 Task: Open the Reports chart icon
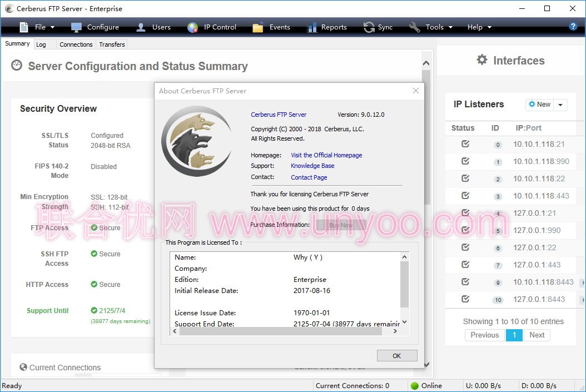coord(312,27)
